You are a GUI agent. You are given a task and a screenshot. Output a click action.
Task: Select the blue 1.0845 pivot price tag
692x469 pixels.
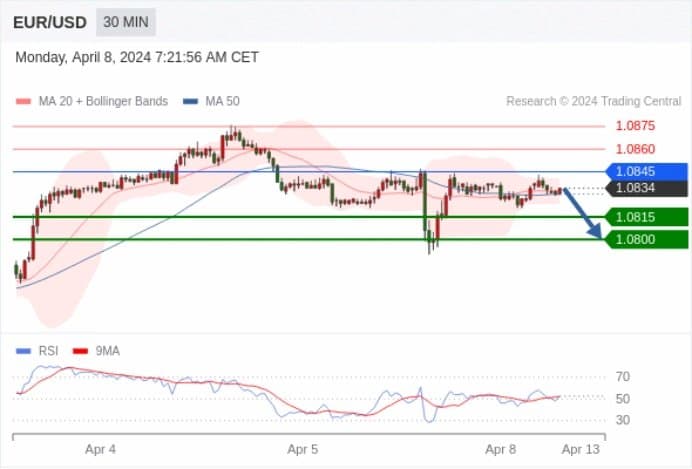click(x=647, y=171)
